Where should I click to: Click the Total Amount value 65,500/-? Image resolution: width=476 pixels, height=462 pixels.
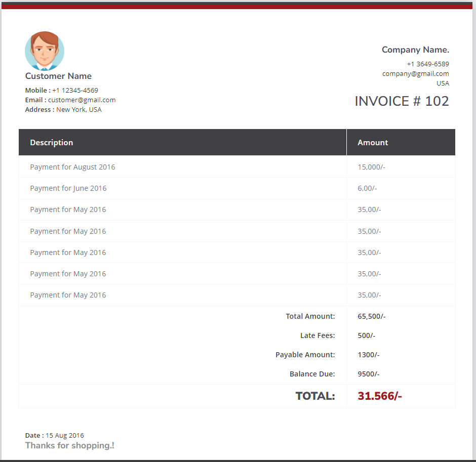[371, 316]
